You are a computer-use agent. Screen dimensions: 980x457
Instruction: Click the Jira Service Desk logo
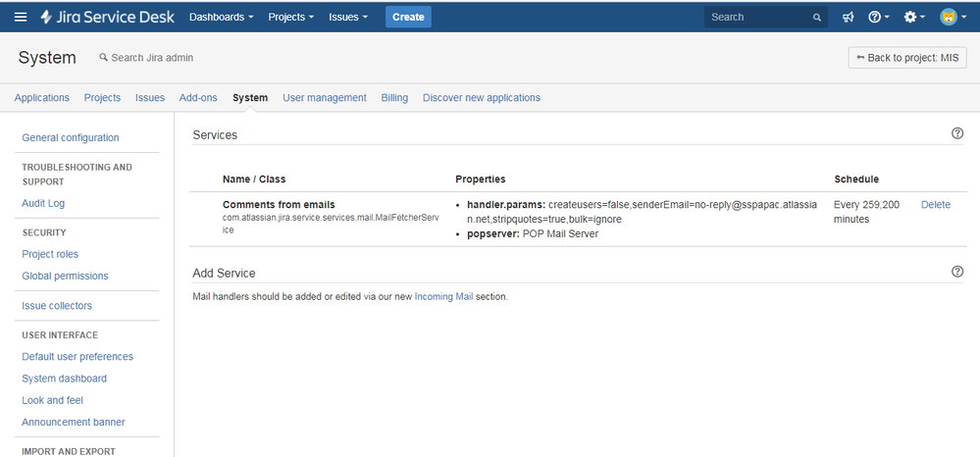[x=108, y=17]
